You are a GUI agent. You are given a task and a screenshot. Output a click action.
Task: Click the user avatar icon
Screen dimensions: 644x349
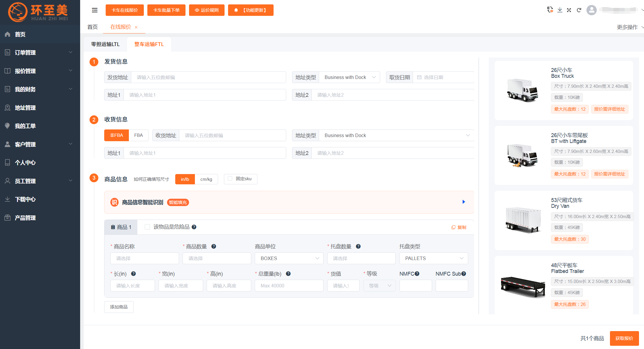[591, 10]
